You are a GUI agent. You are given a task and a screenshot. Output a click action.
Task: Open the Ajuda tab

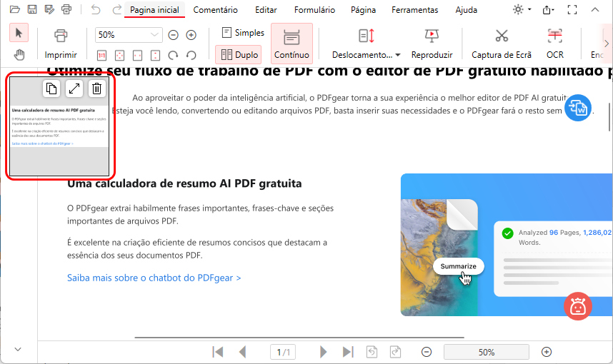466,10
